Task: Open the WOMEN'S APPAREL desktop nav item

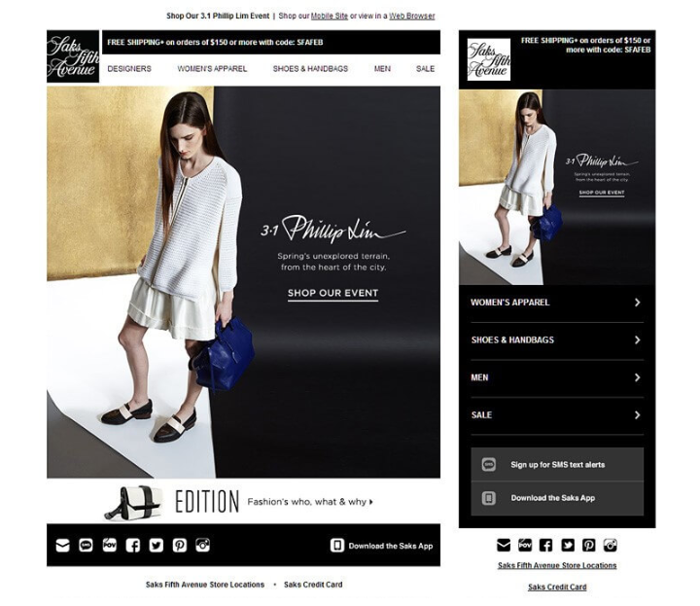Action: click(212, 69)
